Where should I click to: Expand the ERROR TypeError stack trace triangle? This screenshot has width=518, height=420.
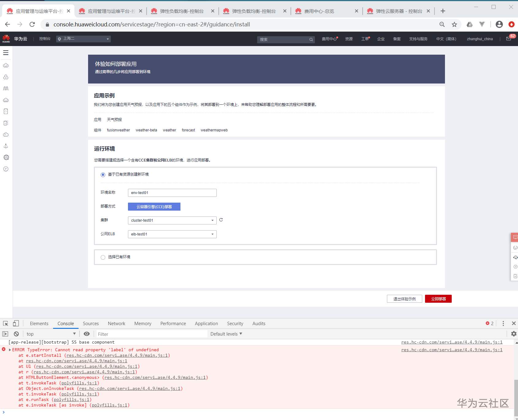(10, 350)
